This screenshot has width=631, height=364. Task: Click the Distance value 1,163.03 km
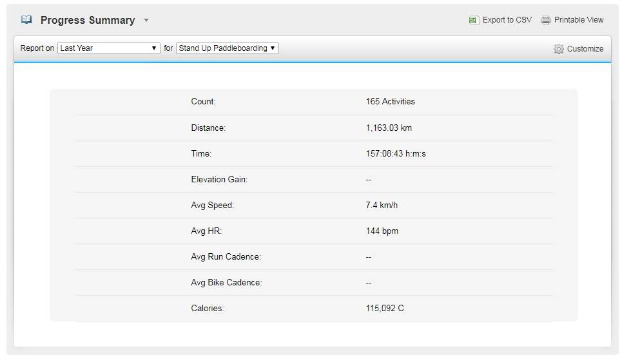tap(389, 128)
